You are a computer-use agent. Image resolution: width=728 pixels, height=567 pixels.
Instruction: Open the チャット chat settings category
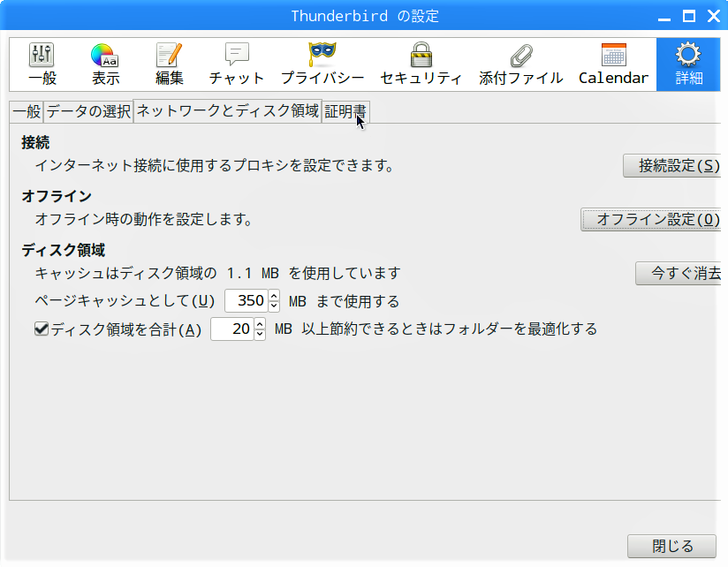(237, 64)
